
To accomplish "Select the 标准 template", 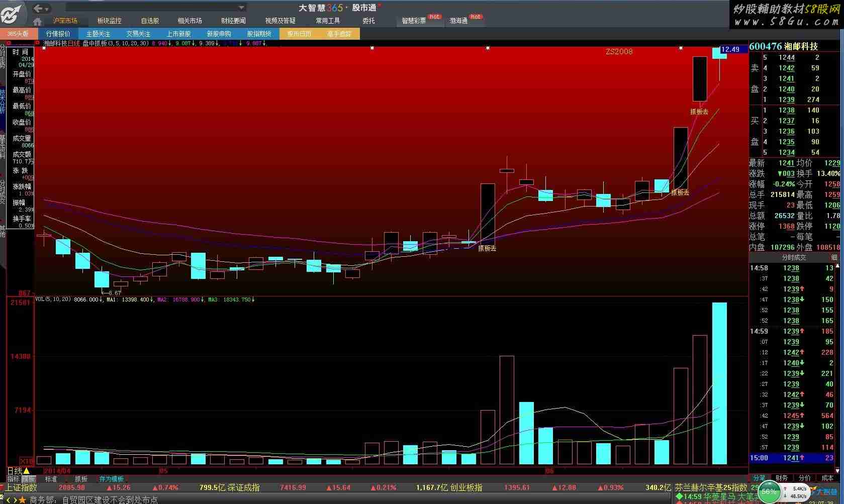I will click(x=51, y=479).
